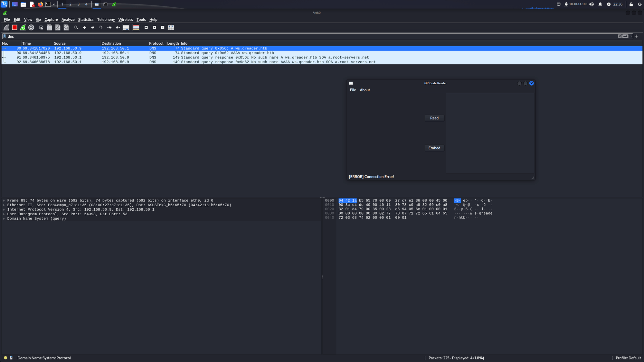Image resolution: width=644 pixels, height=362 pixels.
Task: Open the Tools menu
Action: pos(141,20)
